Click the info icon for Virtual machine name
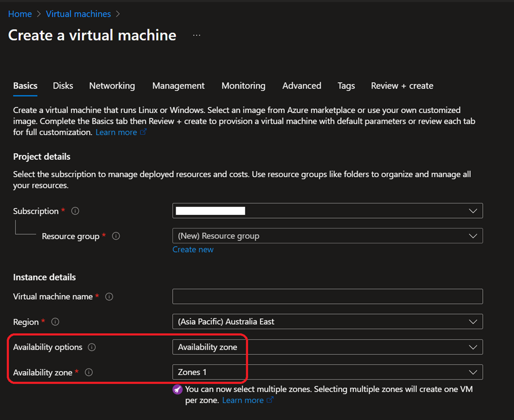 click(109, 296)
